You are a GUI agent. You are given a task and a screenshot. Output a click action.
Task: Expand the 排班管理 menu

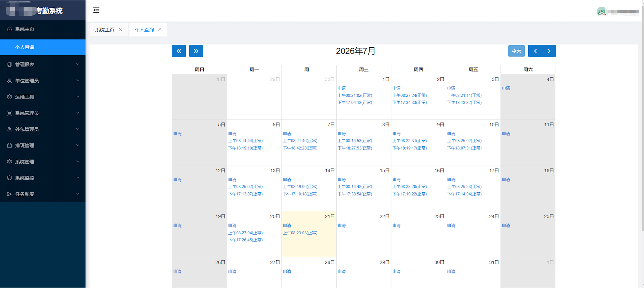click(43, 146)
